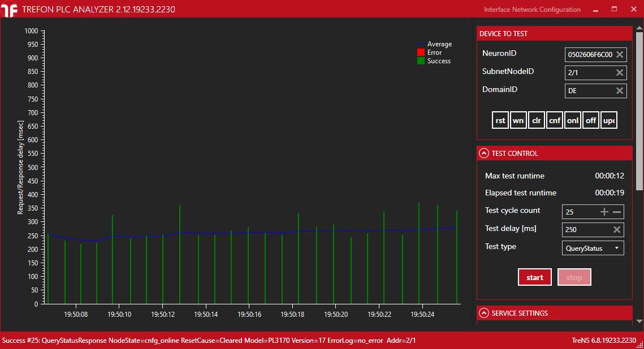Click the Trefon logo in title bar
The height and width of the screenshot is (349, 644).
click(10, 10)
